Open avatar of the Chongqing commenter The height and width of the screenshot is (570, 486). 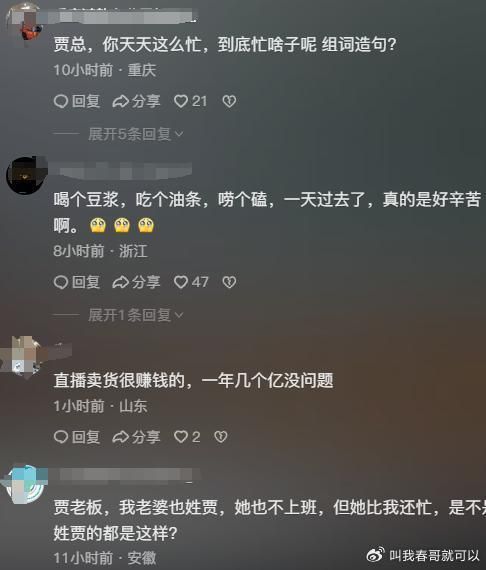pos(24,23)
